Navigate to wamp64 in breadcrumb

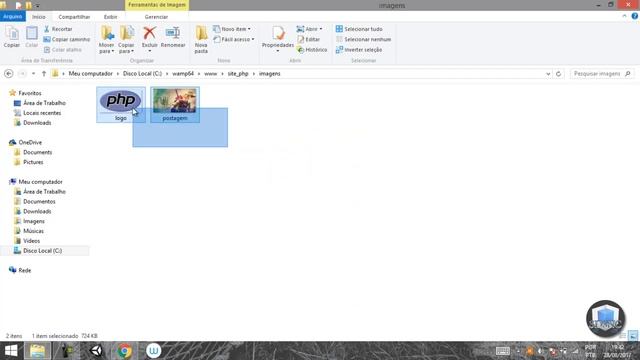(x=183, y=73)
